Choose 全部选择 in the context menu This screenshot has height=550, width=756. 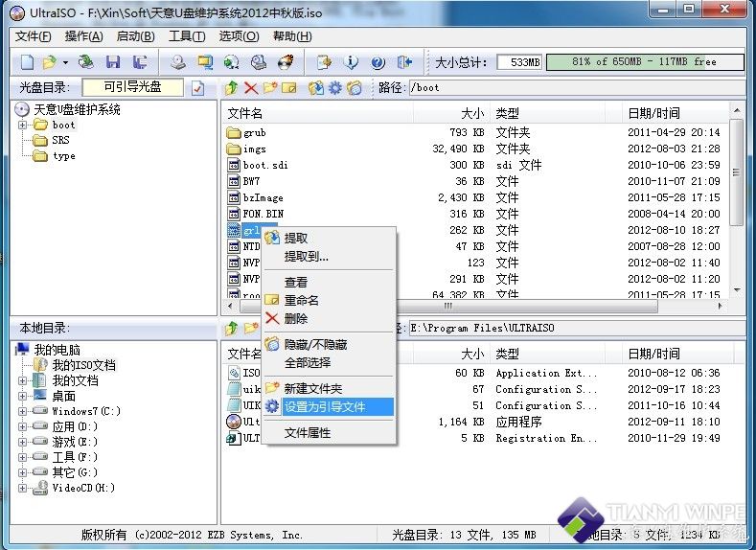tap(329, 362)
